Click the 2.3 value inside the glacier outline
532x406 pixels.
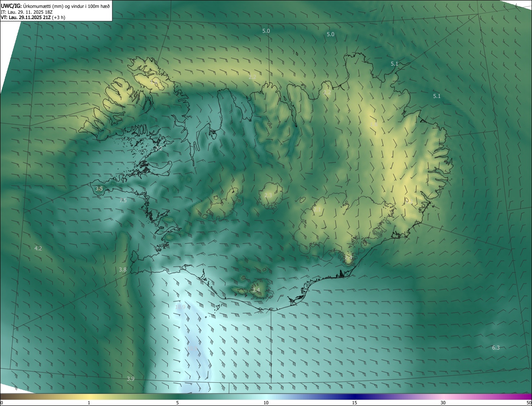[x=268, y=195]
